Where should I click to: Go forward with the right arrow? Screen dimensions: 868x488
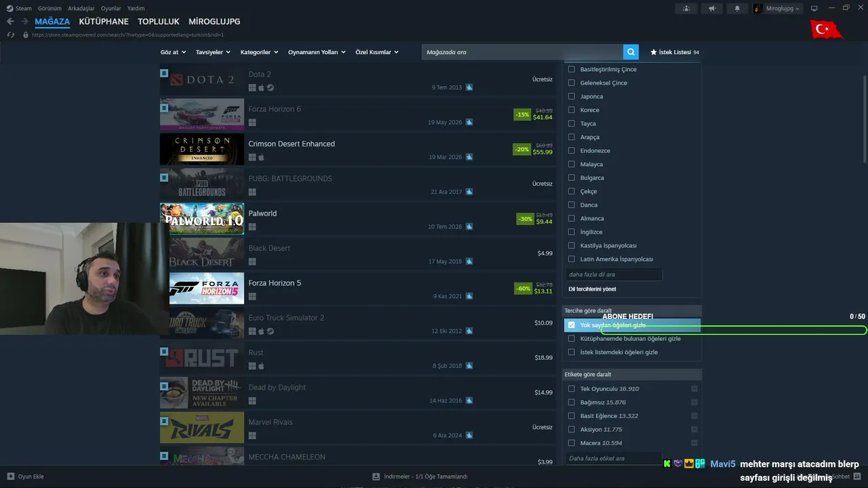coord(24,22)
